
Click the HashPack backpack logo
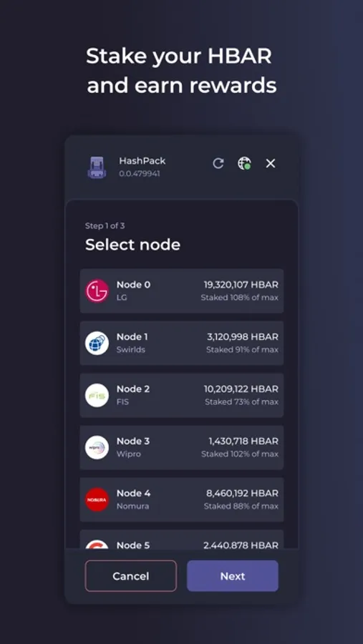tap(97, 167)
